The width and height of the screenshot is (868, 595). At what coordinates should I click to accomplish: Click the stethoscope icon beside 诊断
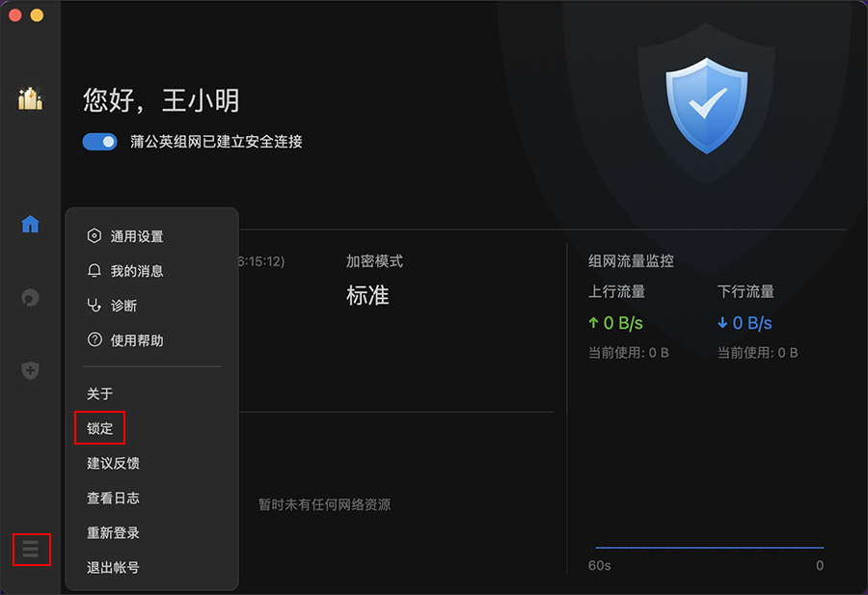coord(95,305)
